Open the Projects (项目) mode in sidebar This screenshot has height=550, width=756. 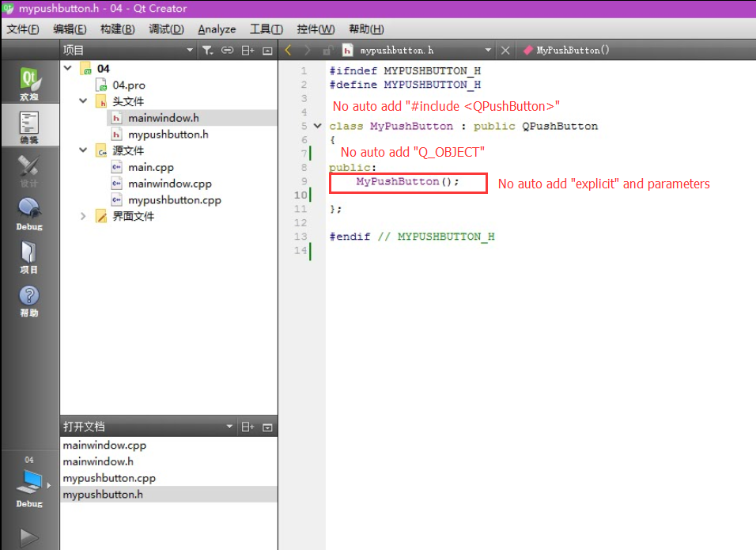pos(29,256)
